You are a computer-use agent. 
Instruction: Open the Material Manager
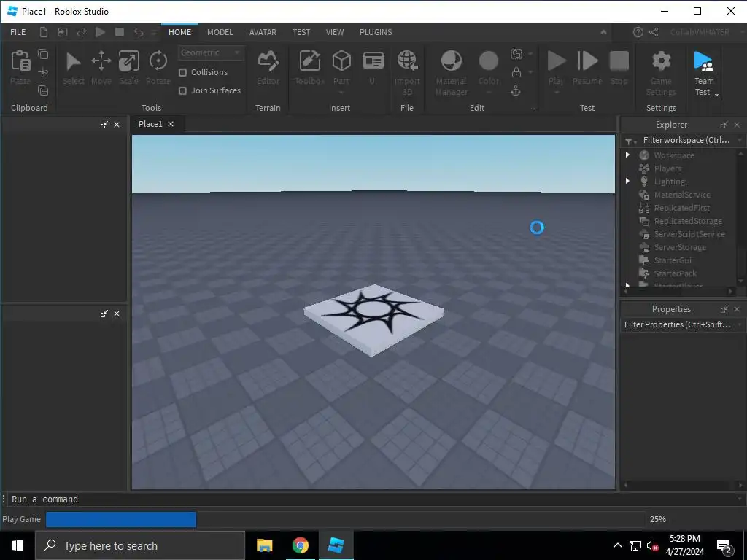[451, 61]
